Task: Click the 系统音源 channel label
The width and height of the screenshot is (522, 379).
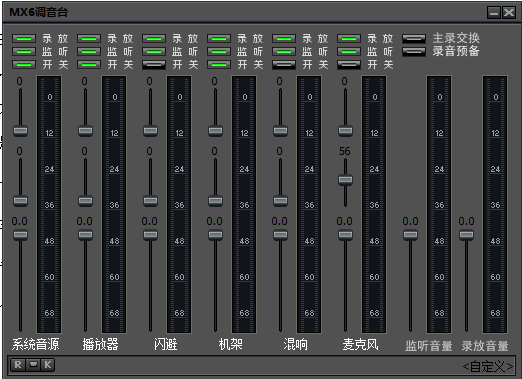Action: pyautogui.click(x=35, y=344)
